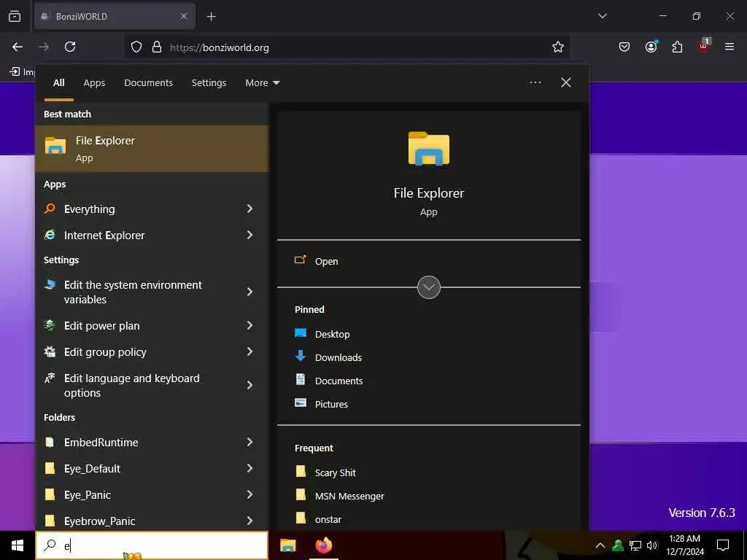
Task: Reload the BonziWORLD page
Action: 70,47
